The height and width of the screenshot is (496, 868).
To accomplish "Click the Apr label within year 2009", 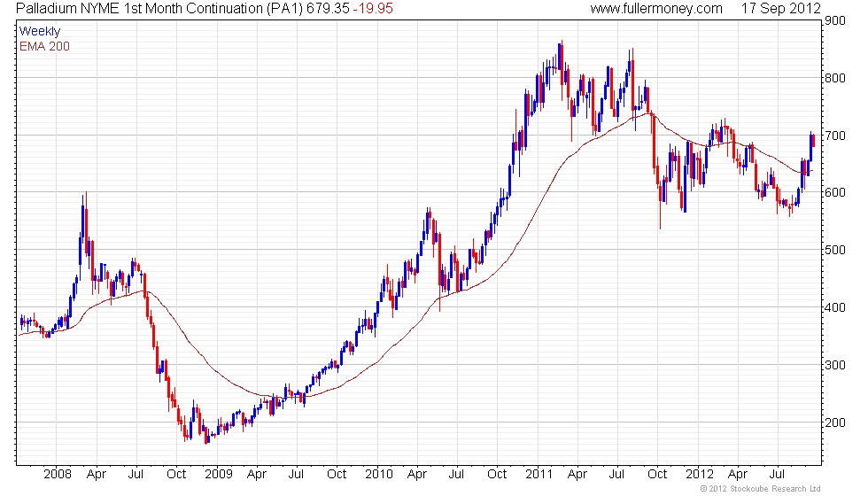I will click(x=257, y=475).
